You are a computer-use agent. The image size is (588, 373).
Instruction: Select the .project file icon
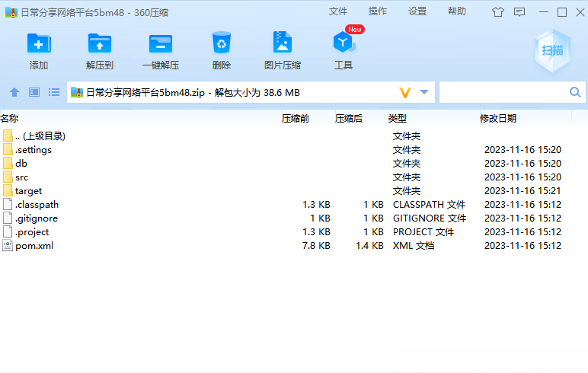point(8,231)
